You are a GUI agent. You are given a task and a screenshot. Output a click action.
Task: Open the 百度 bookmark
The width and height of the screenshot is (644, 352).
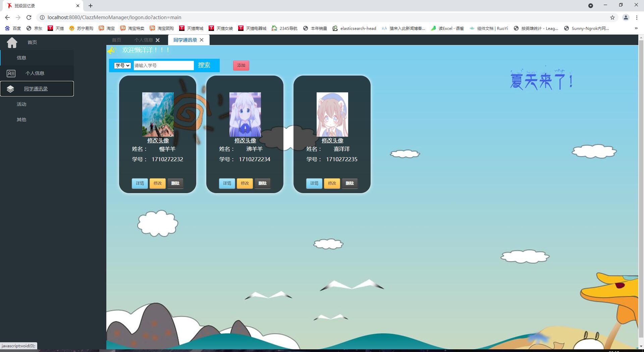[x=13, y=28]
